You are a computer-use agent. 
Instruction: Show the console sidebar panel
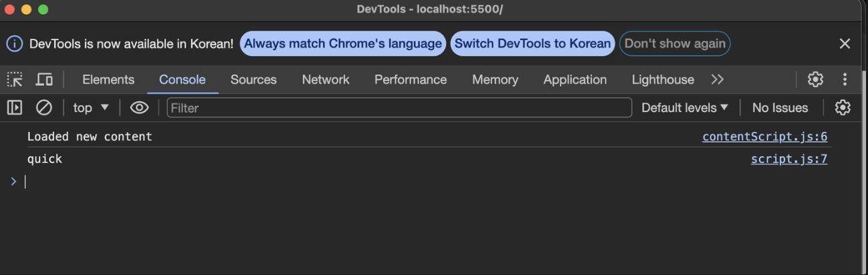click(15, 107)
